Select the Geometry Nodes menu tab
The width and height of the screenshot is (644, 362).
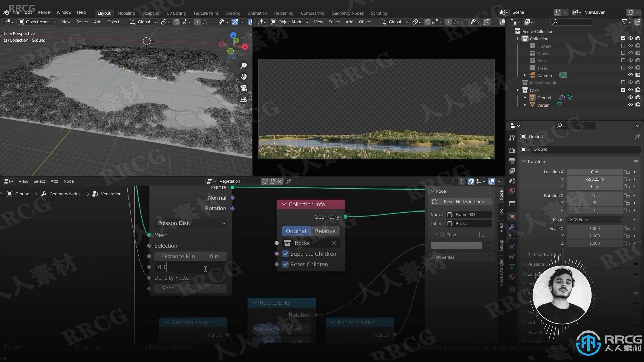tap(347, 12)
